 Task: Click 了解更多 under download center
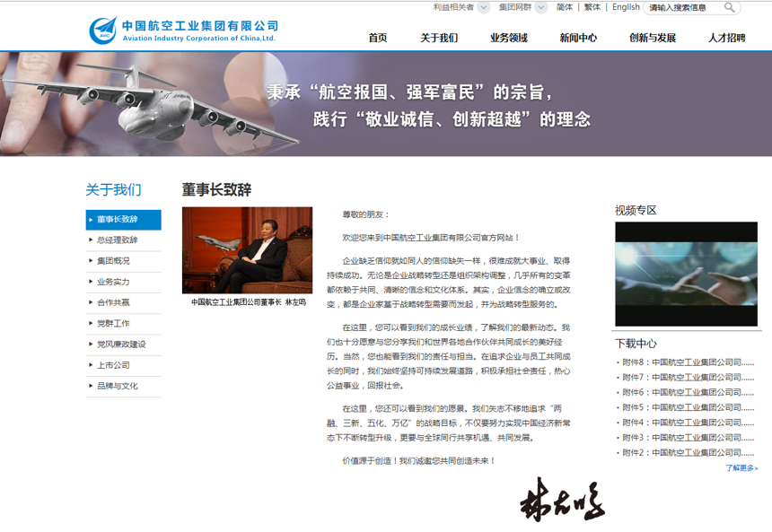[742, 468]
